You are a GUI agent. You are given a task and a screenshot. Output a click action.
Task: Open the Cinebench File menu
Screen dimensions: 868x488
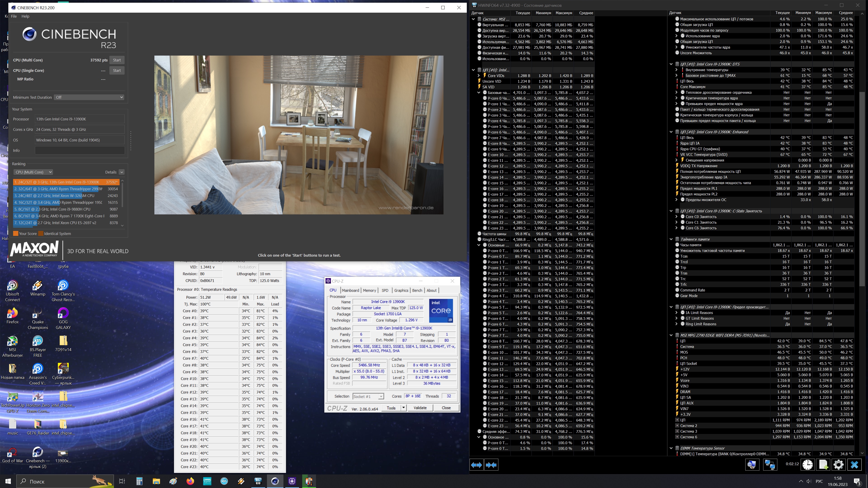14,16
